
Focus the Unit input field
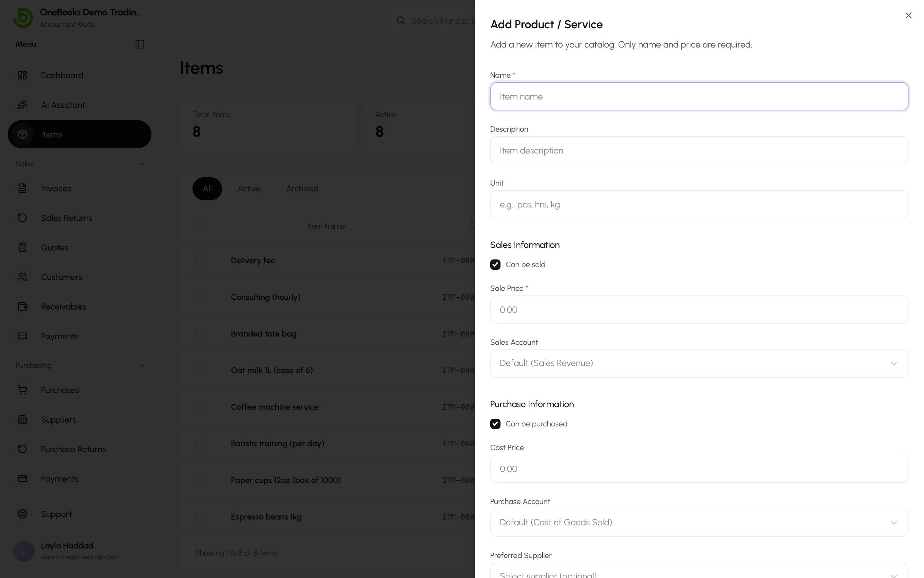(x=699, y=204)
